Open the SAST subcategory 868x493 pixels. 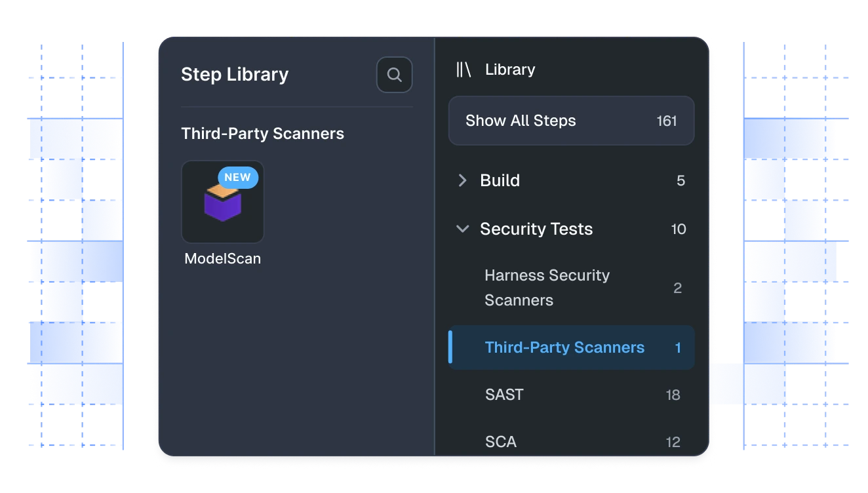571,395
